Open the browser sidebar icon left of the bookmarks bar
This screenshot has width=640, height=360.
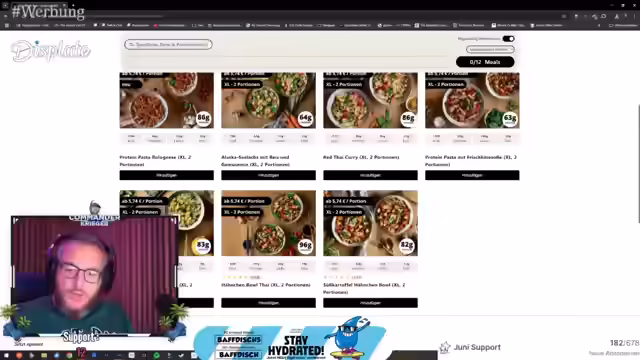click(7, 25)
